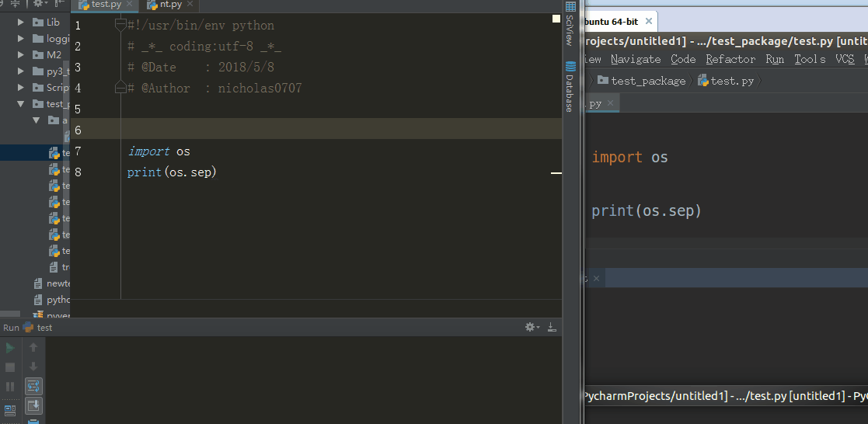Expand the Lib folder arrow
868x424 pixels.
[21, 23]
